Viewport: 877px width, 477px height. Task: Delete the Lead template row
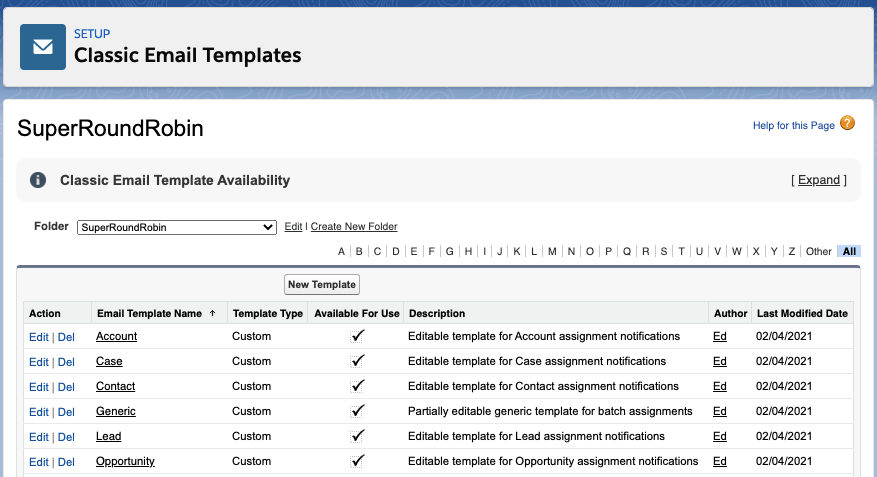[x=66, y=437]
